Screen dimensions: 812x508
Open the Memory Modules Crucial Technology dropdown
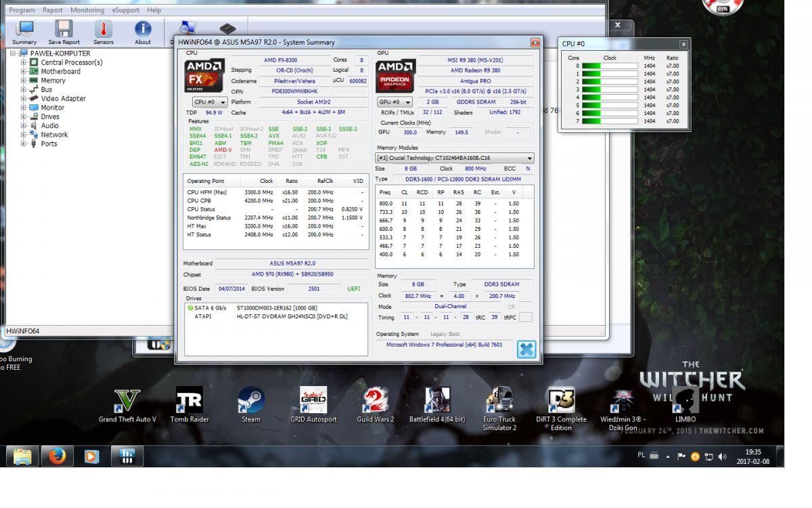(455, 158)
